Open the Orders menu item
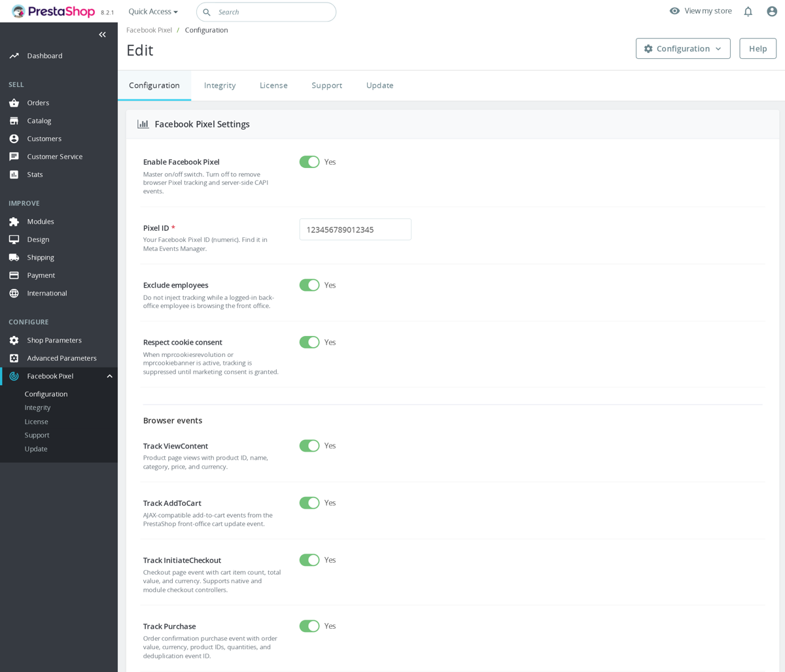This screenshot has height=672, width=785. click(59, 103)
